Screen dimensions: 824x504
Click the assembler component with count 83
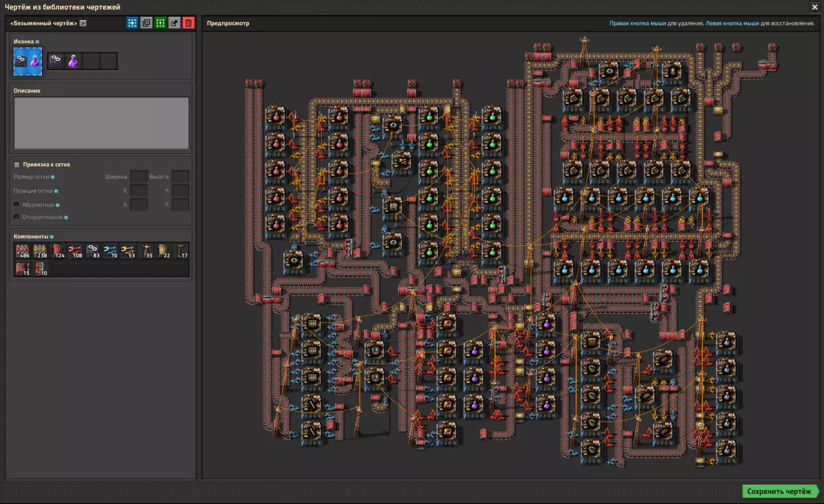[93, 251]
